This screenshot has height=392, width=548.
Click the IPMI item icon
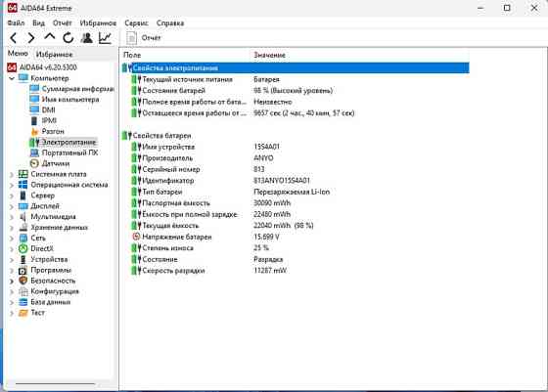(x=34, y=121)
